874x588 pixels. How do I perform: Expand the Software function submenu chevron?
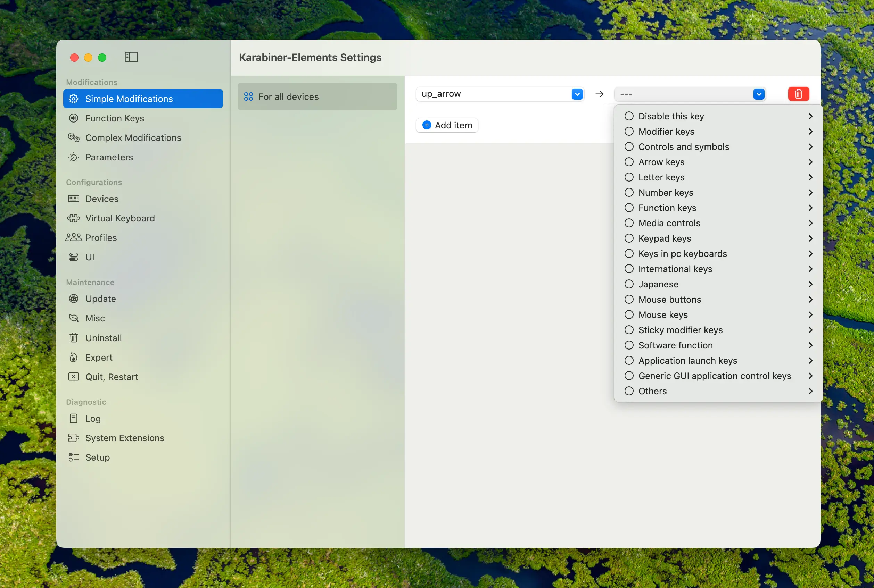pos(810,345)
